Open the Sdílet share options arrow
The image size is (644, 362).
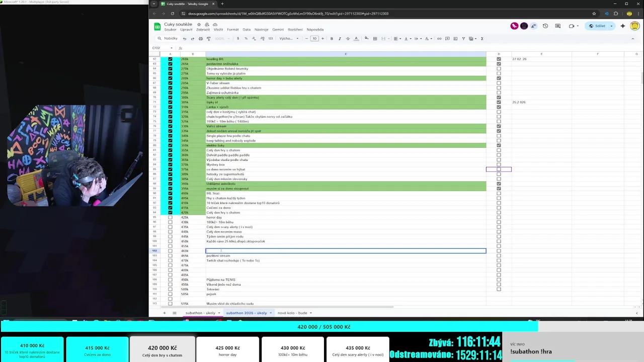[x=611, y=26]
